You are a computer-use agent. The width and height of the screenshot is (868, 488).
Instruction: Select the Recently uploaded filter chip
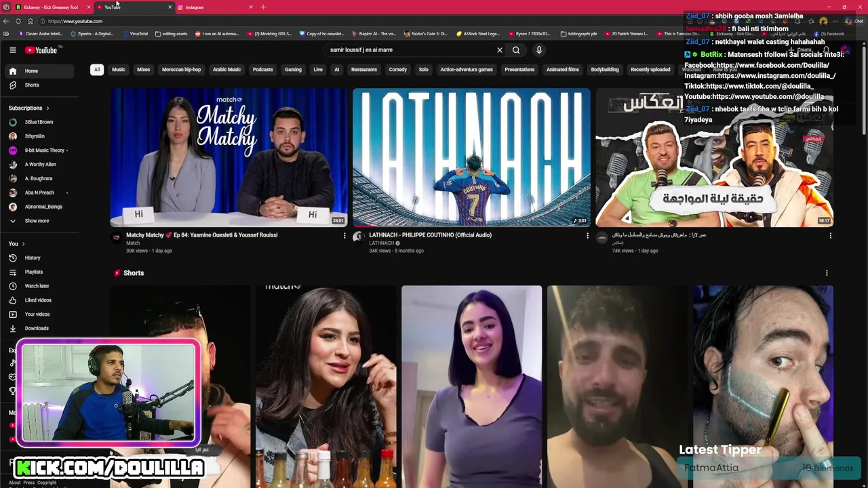tap(650, 69)
